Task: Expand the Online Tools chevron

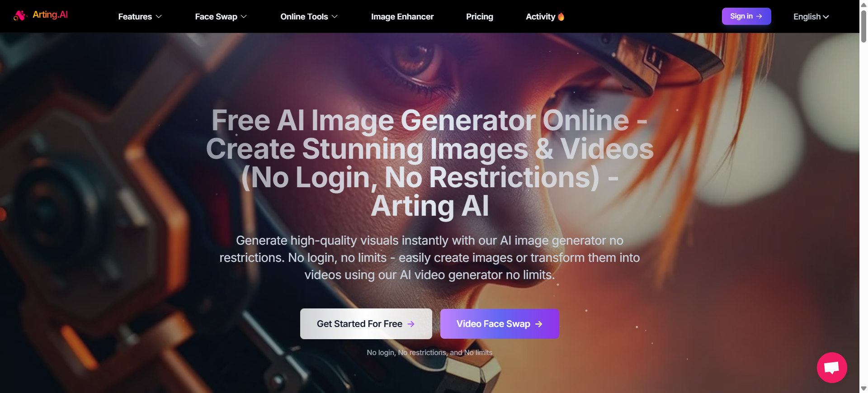Action: [335, 17]
